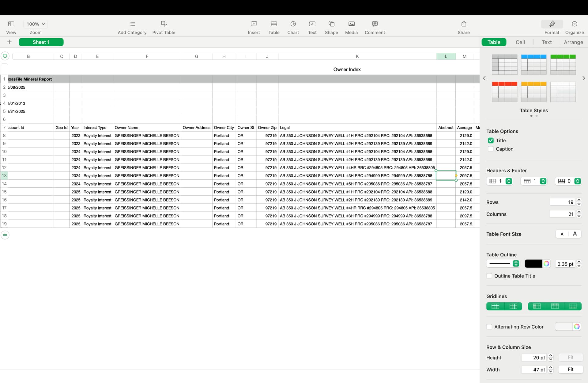This screenshot has height=383, width=588.
Task: Click the Chart toolbar icon
Action: pos(293,24)
